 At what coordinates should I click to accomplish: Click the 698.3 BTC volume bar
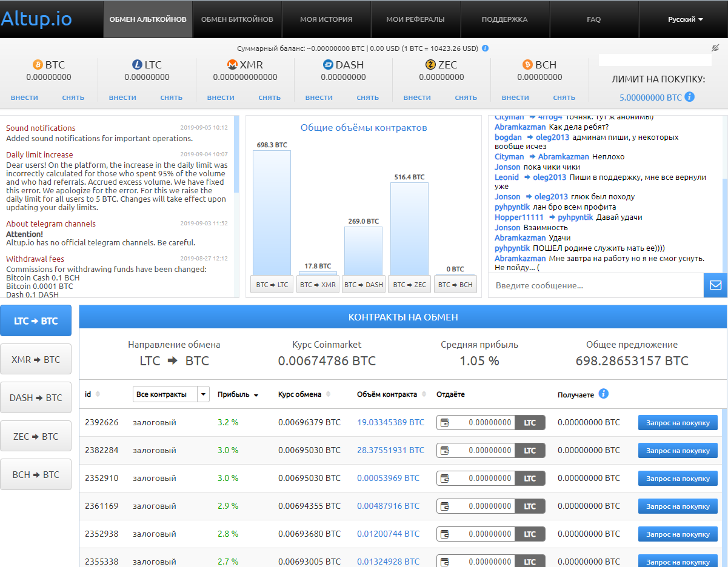pyautogui.click(x=272, y=213)
